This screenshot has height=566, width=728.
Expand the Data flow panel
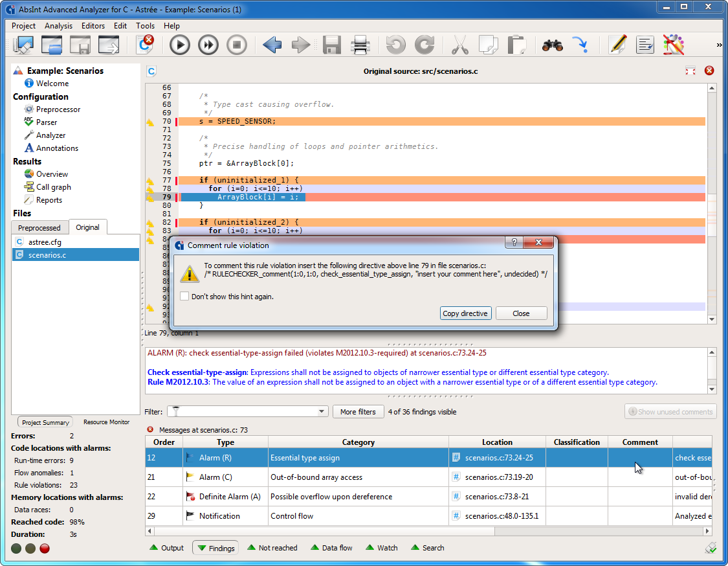331,548
